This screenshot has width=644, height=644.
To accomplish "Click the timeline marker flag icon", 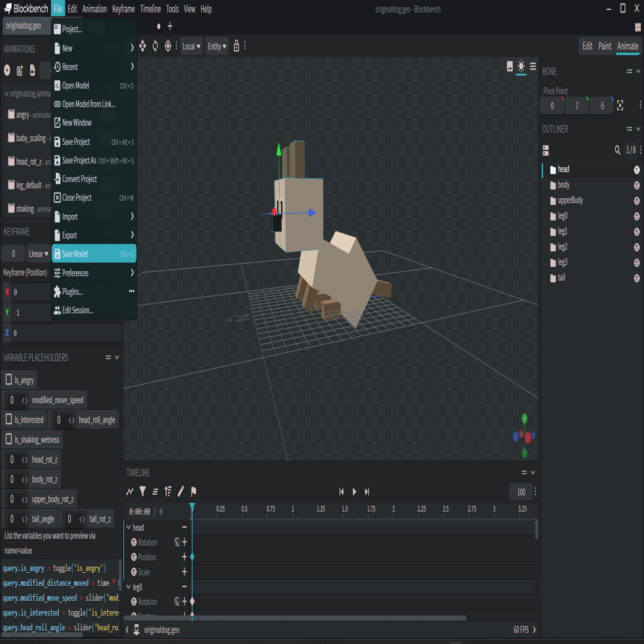I will pos(193,491).
